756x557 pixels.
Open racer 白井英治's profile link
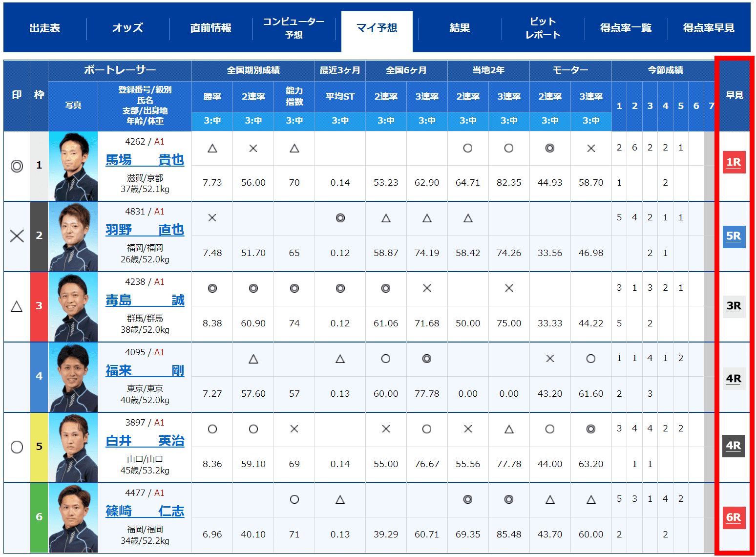coord(145,441)
